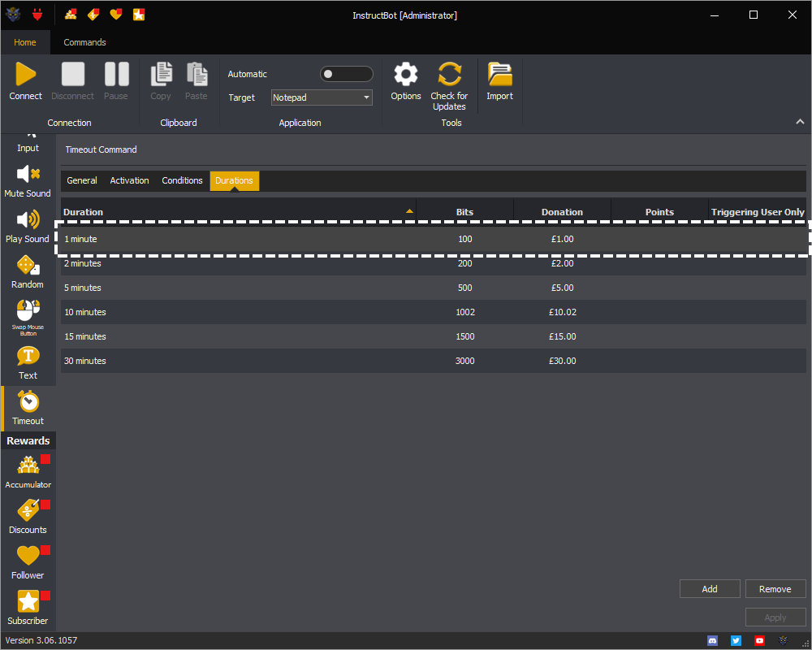Click title bar discounts tag icon

click(93, 15)
